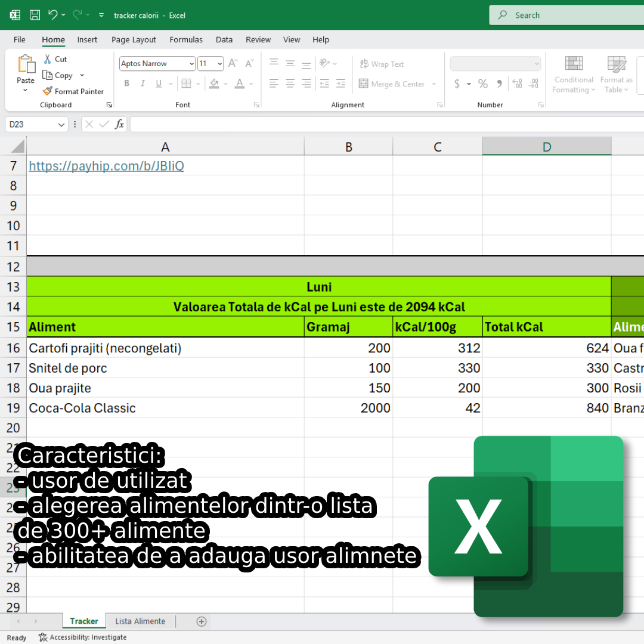Click in the Search box
This screenshot has height=644, width=644.
click(566, 15)
